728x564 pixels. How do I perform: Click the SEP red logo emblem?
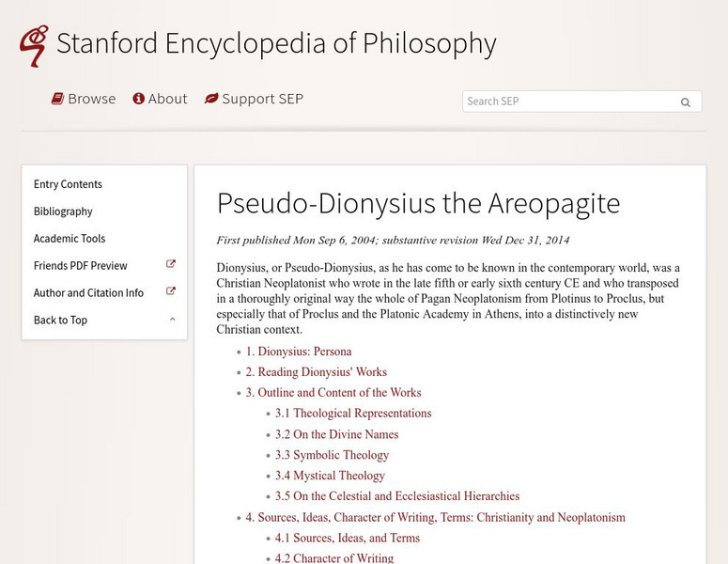[x=34, y=45]
